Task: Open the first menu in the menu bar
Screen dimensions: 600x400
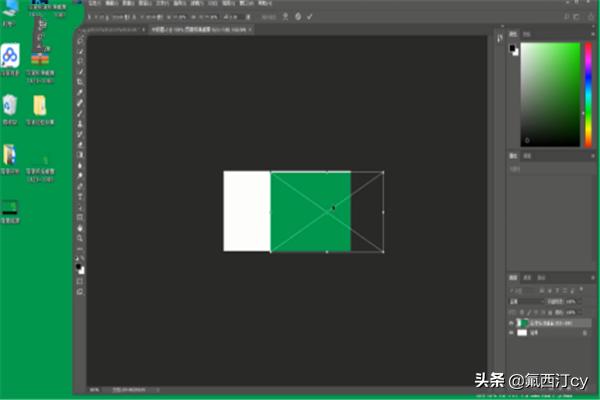Action: 92,4
